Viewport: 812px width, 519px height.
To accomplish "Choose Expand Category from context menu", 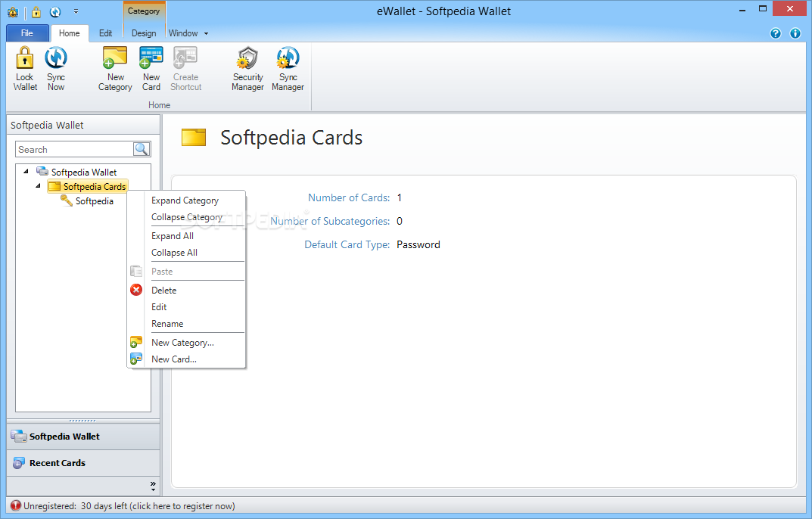I will [185, 200].
